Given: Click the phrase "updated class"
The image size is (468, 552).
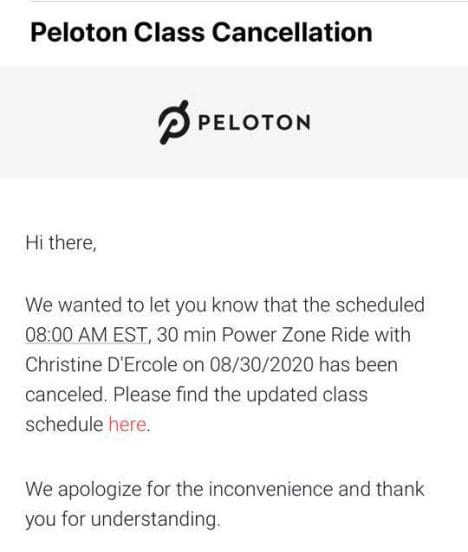Looking at the screenshot, I should click(x=307, y=395).
